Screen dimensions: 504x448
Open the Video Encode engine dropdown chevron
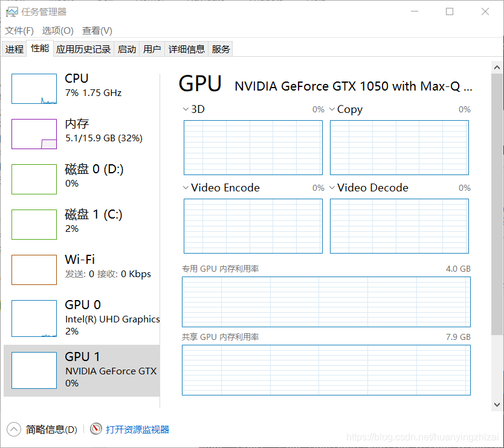pos(186,188)
